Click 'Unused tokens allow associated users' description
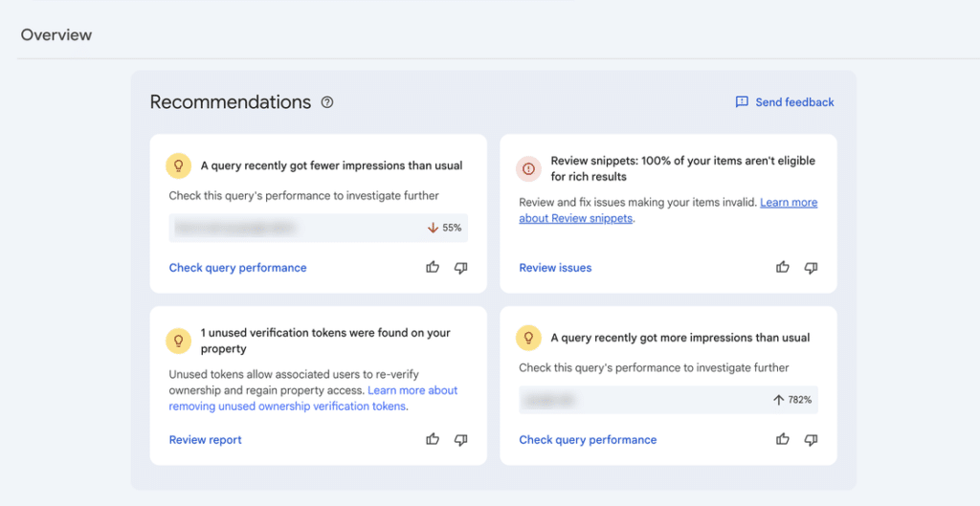980x506 pixels. pyautogui.click(x=294, y=383)
